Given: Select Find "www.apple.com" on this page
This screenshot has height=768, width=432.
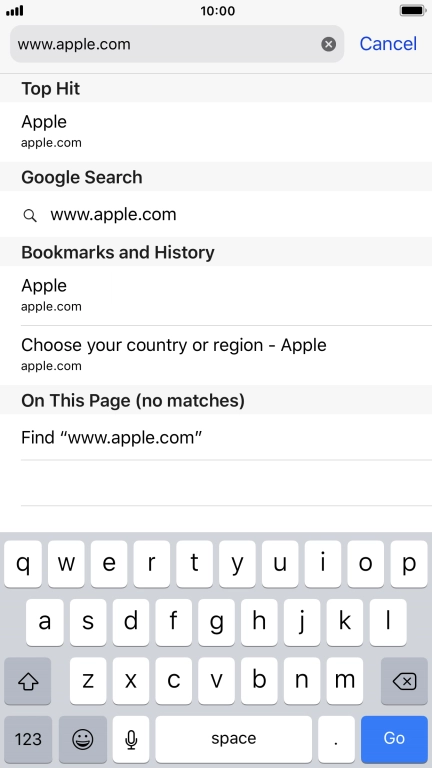Looking at the screenshot, I should point(216,437).
